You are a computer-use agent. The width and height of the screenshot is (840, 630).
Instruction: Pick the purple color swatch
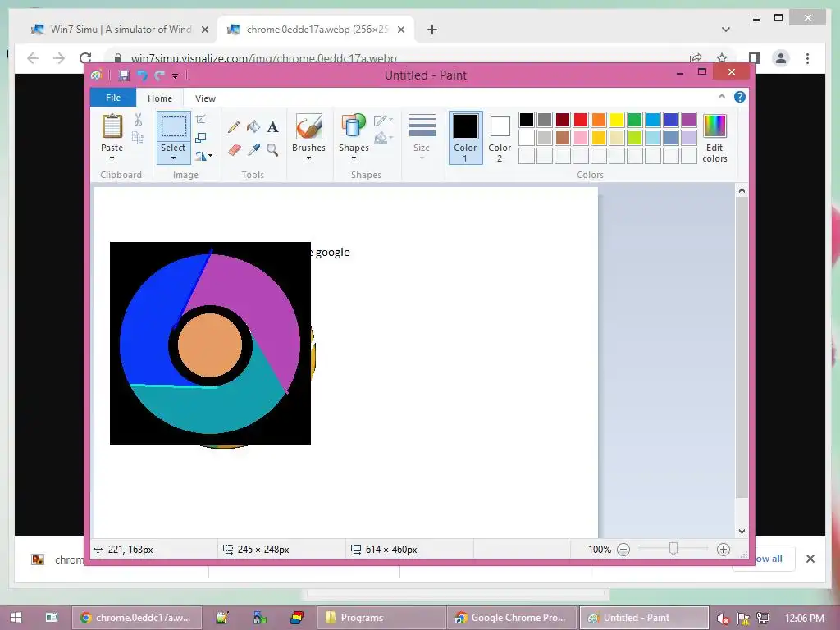coord(689,120)
